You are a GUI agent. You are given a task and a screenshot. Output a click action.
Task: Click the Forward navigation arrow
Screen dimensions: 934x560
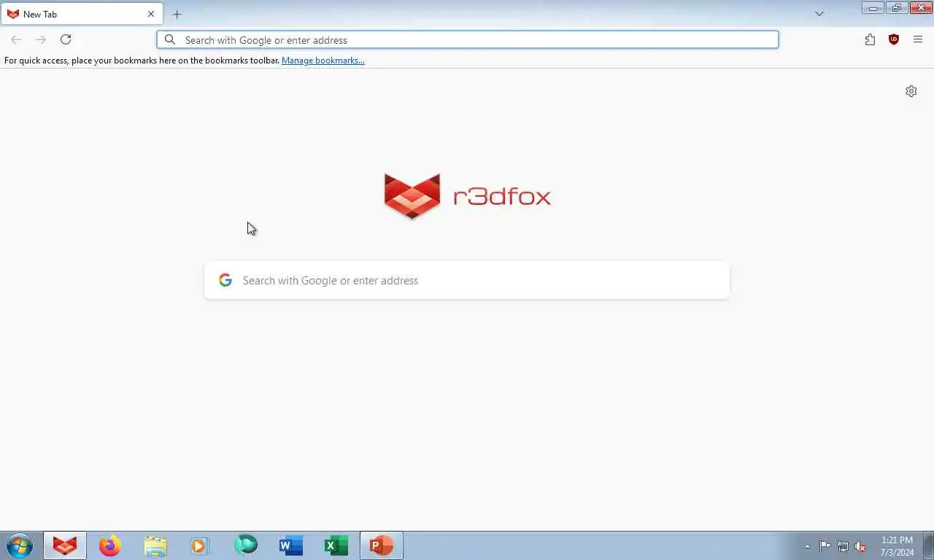pos(41,39)
